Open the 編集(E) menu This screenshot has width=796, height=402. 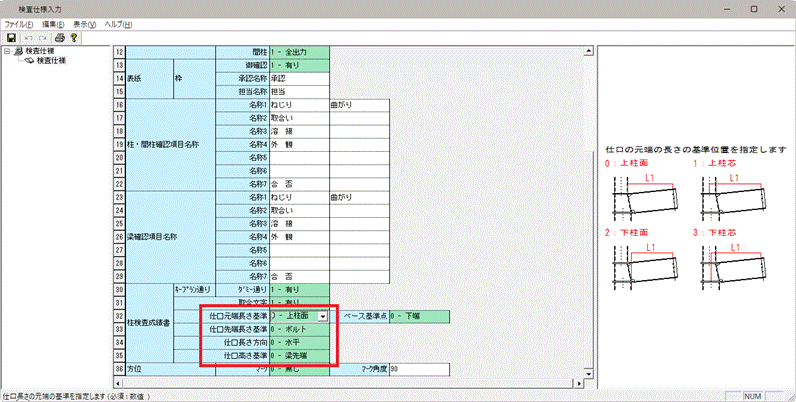coord(54,23)
